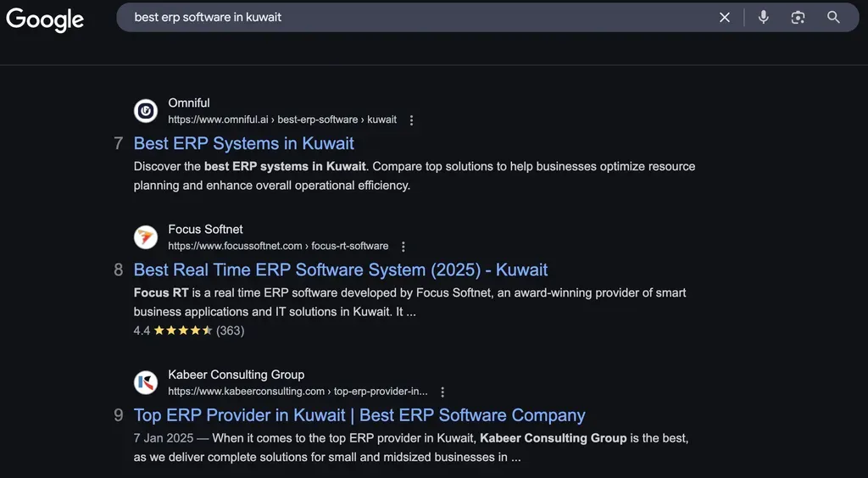Click the magnifier search button

[834, 17]
